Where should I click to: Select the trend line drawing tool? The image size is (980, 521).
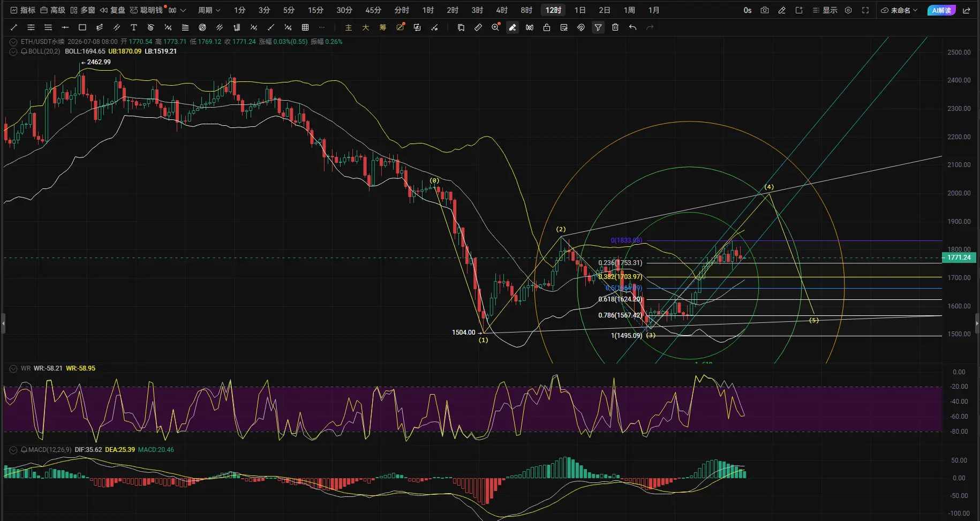(14, 27)
